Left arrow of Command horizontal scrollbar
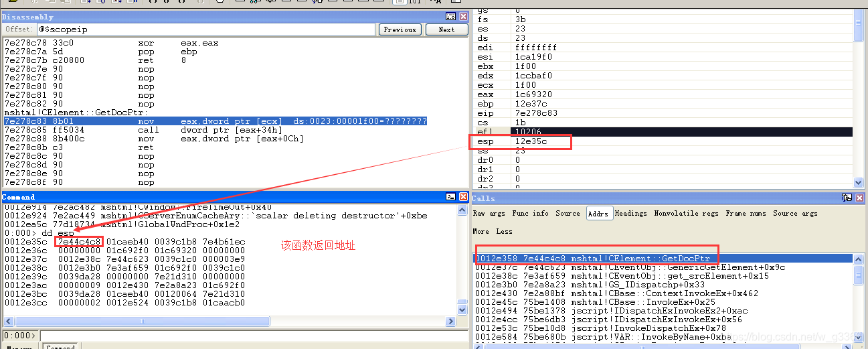The height and width of the screenshot is (349, 868). 8,322
